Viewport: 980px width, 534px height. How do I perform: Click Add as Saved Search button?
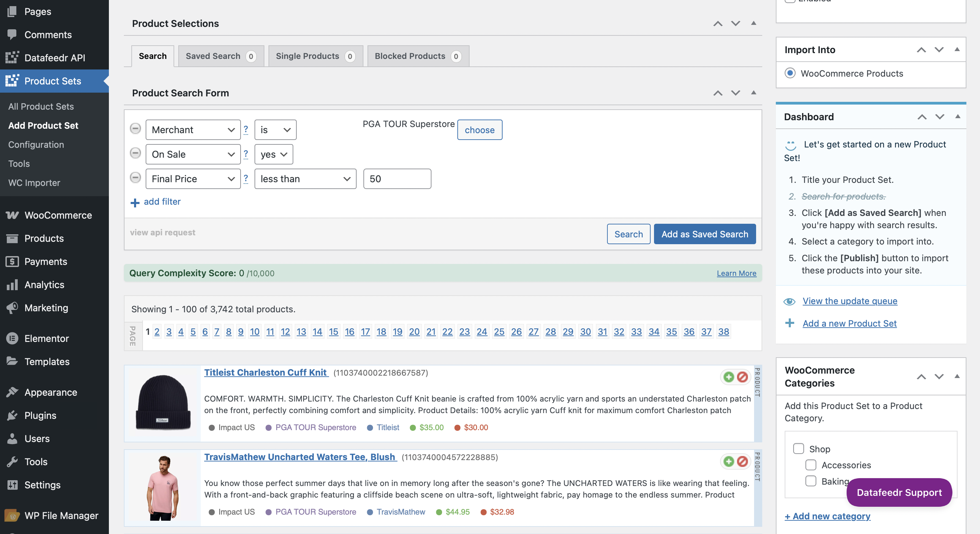click(705, 234)
